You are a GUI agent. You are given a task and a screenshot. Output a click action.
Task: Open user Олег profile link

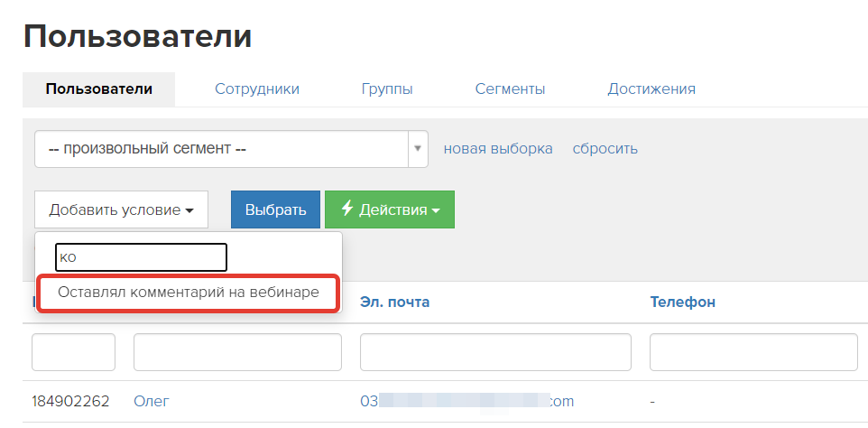click(x=152, y=401)
